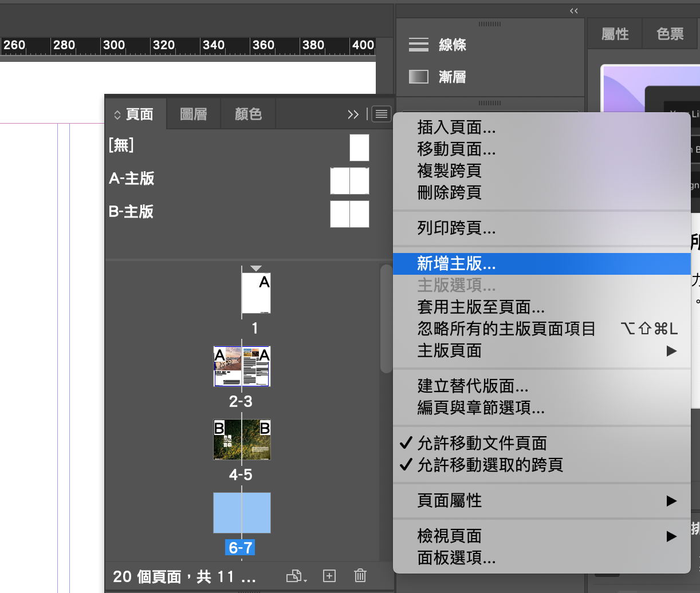
Task: Click the Pages panel vertical scrollbar
Action: (x=386, y=321)
